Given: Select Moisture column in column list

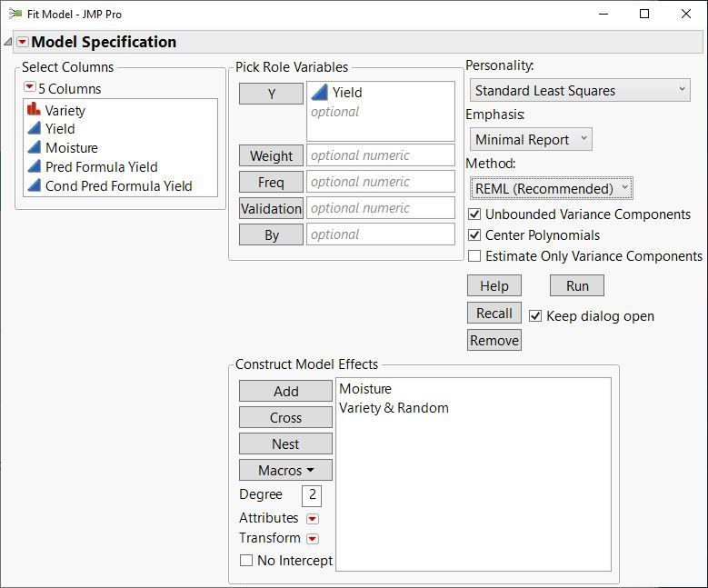Looking at the screenshot, I should click(71, 147).
